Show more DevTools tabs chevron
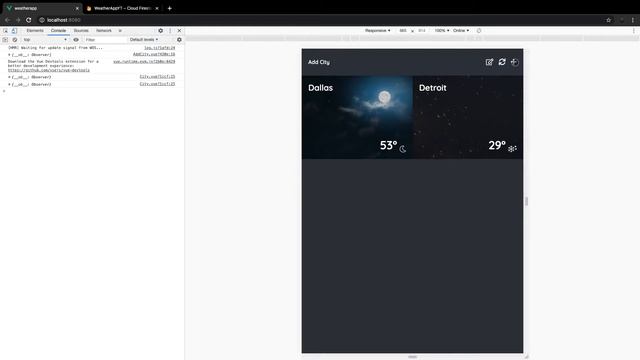 pyautogui.click(x=120, y=31)
